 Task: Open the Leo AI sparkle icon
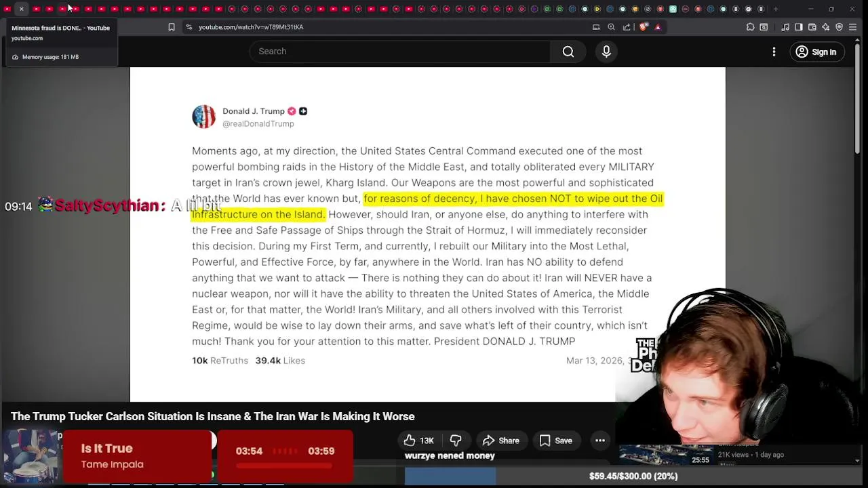[826, 27]
